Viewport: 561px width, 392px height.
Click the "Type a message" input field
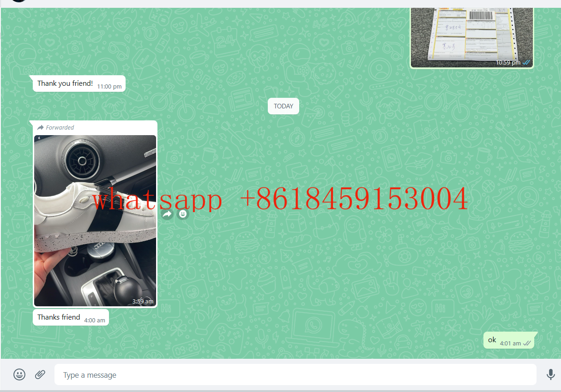point(296,375)
